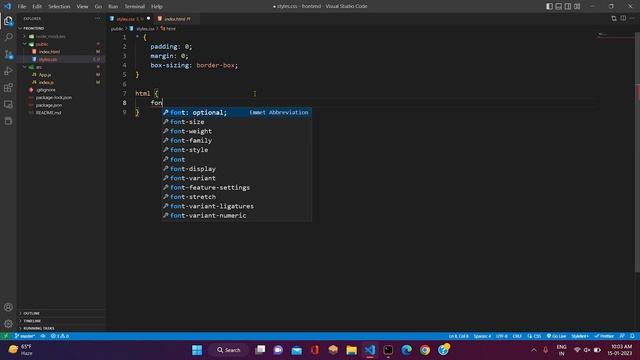Open the Explorer view in activity bar
The width and height of the screenshot is (640, 360).
coord(8,21)
